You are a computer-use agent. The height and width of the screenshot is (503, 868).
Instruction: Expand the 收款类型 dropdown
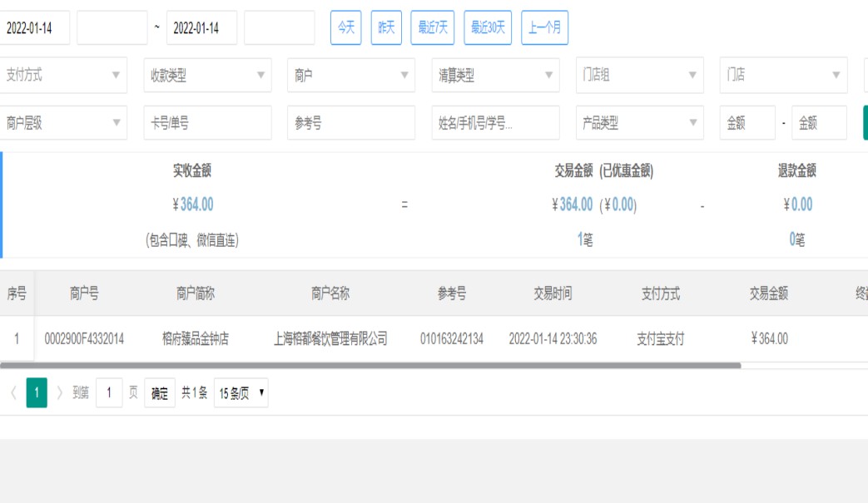[207, 75]
